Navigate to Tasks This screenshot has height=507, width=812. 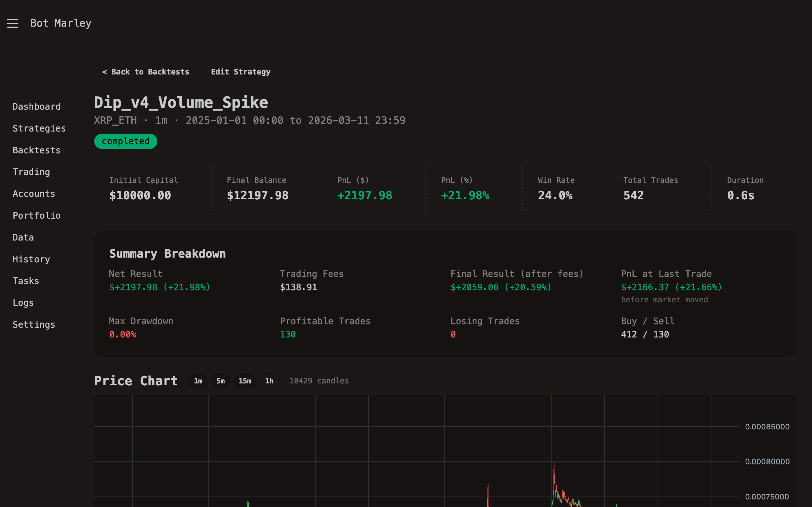[26, 281]
